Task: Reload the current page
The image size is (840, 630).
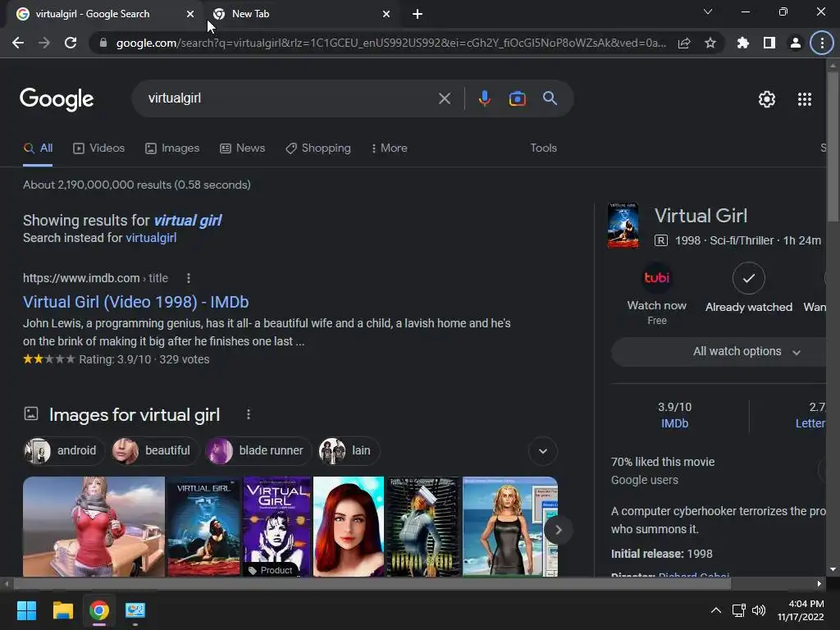Action: pos(71,43)
